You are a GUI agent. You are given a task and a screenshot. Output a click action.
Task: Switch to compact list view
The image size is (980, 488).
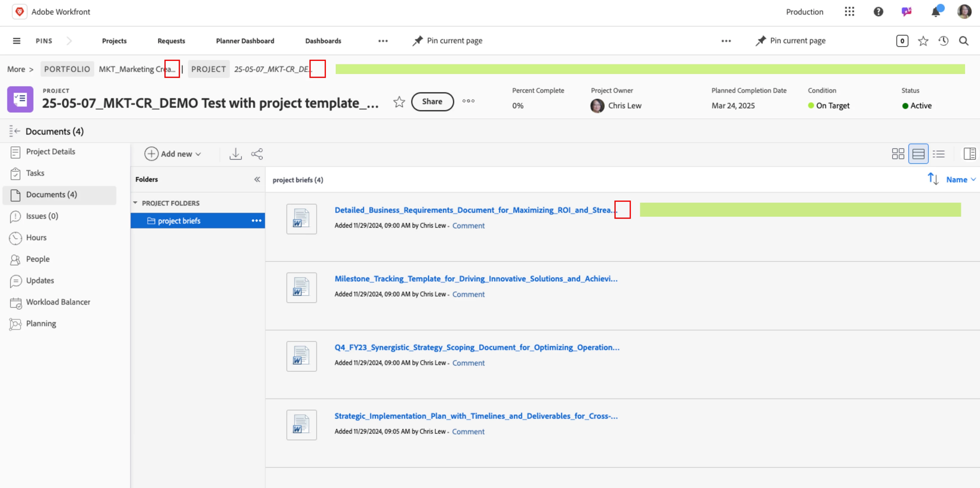point(939,154)
